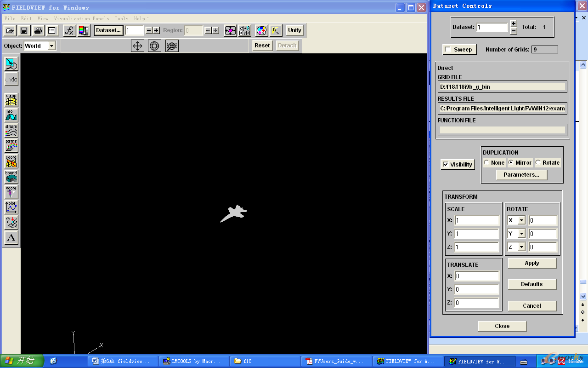Click the Windows Start button
Screen dimensions: 588x368
(x=22, y=361)
